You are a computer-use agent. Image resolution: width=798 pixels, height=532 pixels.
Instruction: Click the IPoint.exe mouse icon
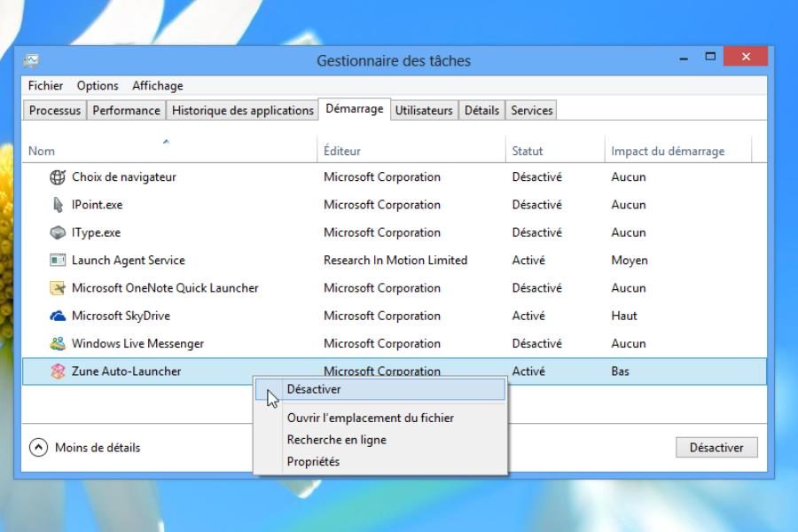click(58, 205)
